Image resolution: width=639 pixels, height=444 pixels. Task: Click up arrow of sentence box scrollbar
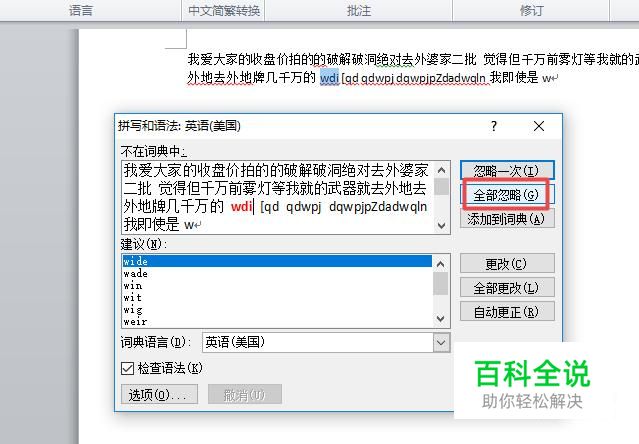click(x=441, y=170)
